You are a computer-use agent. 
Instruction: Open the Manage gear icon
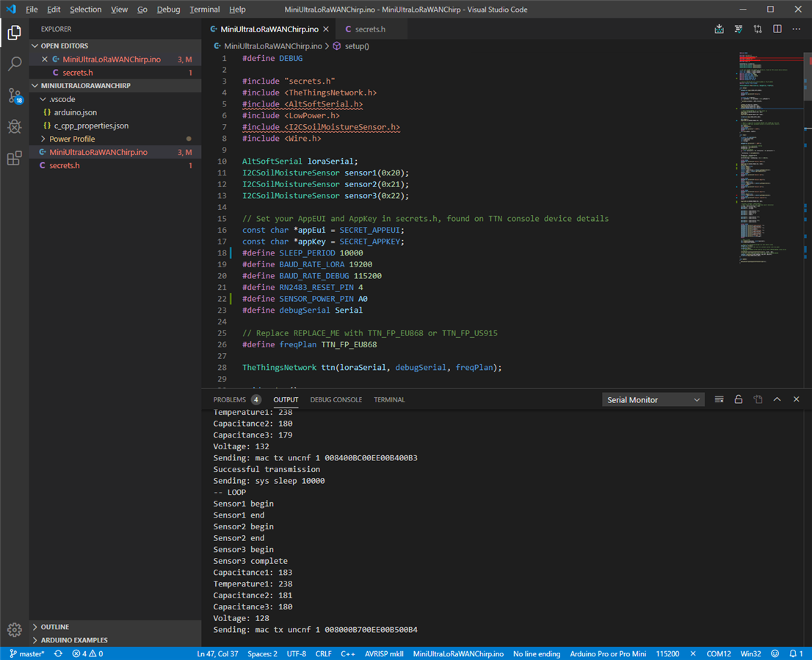[15, 630]
